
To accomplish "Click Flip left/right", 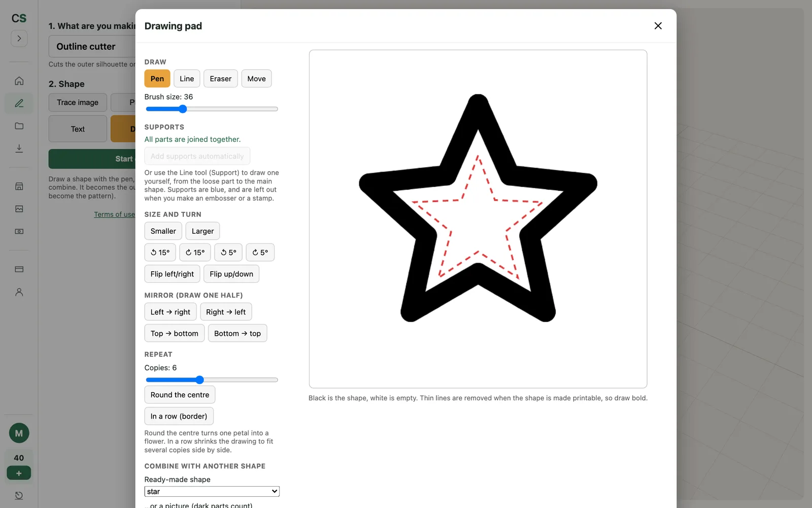I will tap(172, 274).
